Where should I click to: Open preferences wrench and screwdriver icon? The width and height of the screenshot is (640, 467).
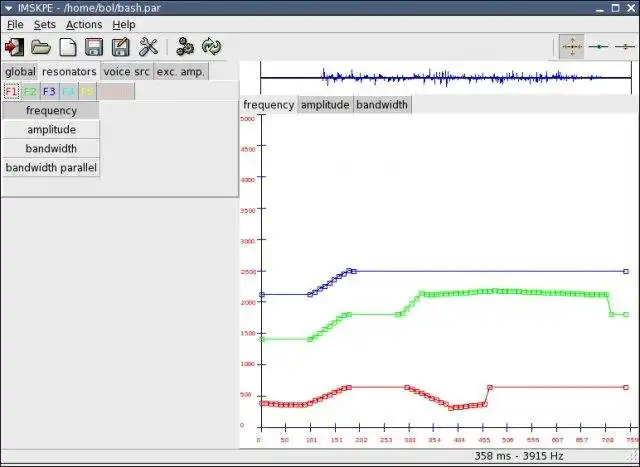point(148,47)
